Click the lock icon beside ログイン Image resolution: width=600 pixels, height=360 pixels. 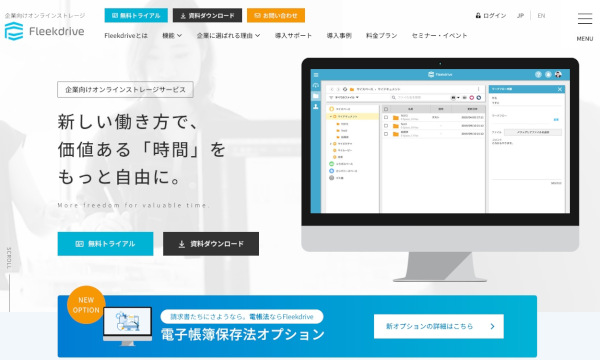478,15
